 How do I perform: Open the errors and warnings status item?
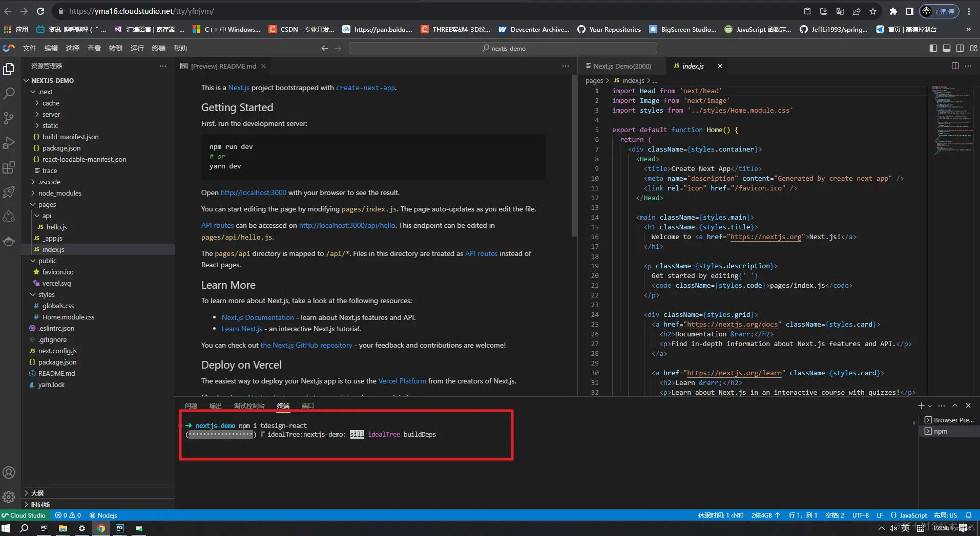coord(68,515)
